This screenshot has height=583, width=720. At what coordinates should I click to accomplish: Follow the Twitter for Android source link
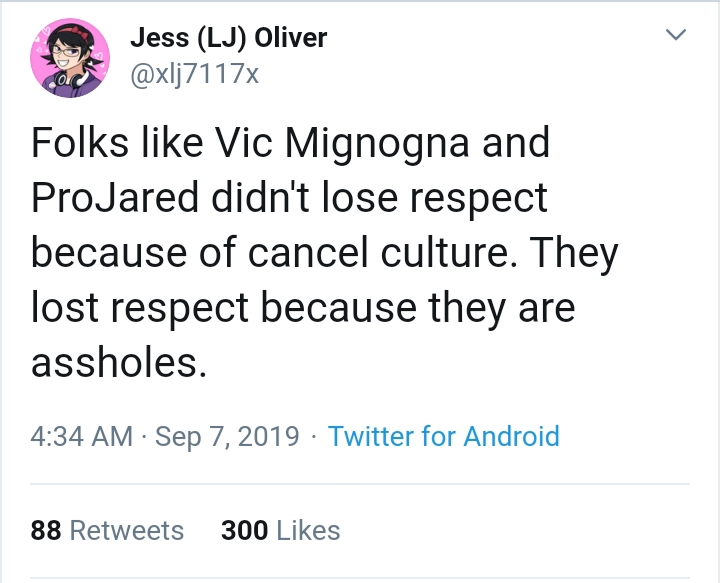[443, 436]
